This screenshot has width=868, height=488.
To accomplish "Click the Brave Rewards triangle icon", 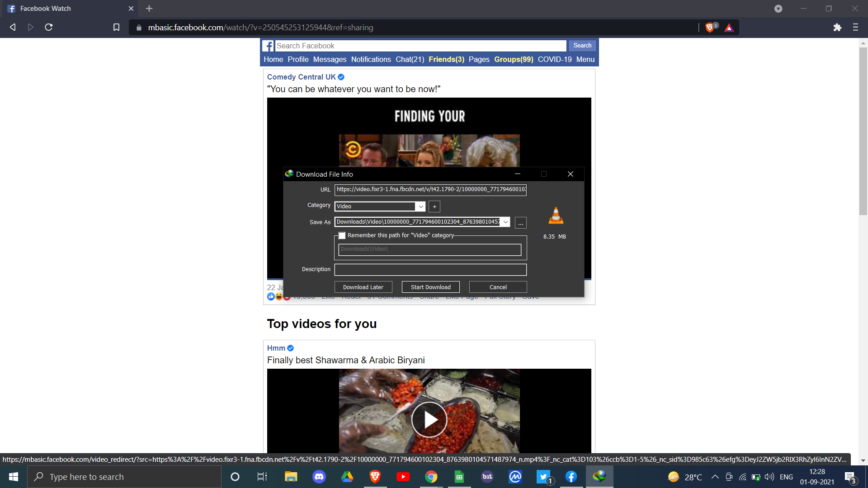I will [729, 28].
